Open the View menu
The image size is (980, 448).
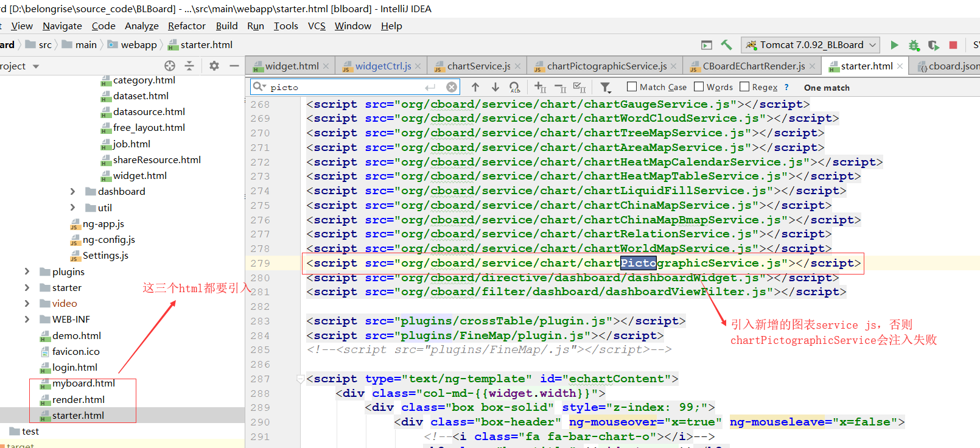(x=22, y=26)
